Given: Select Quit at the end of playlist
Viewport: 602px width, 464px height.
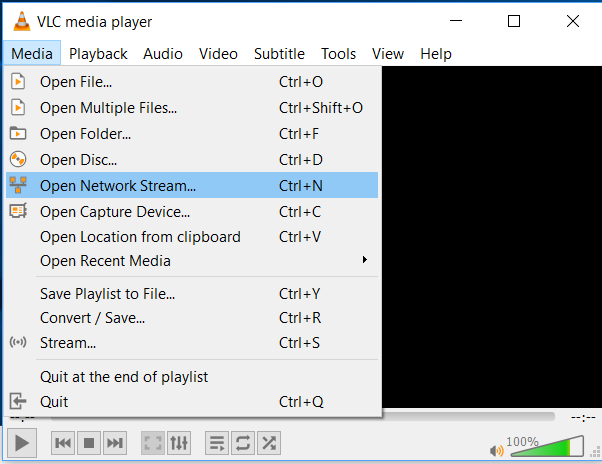Looking at the screenshot, I should tap(124, 377).
